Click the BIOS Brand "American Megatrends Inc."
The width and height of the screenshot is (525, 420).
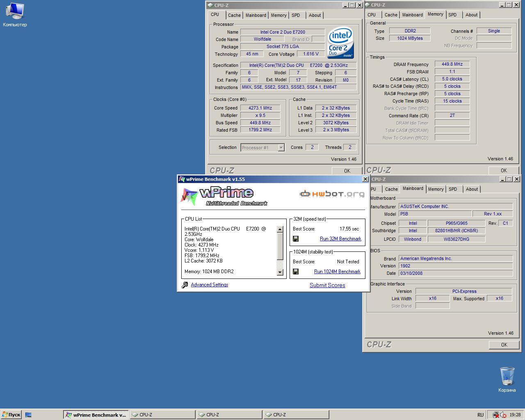[456, 258]
